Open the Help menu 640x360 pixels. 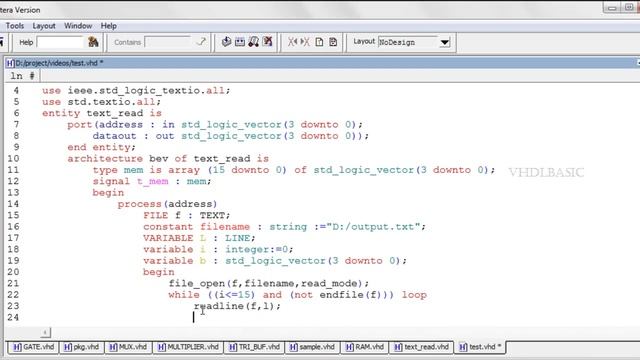tap(109, 26)
